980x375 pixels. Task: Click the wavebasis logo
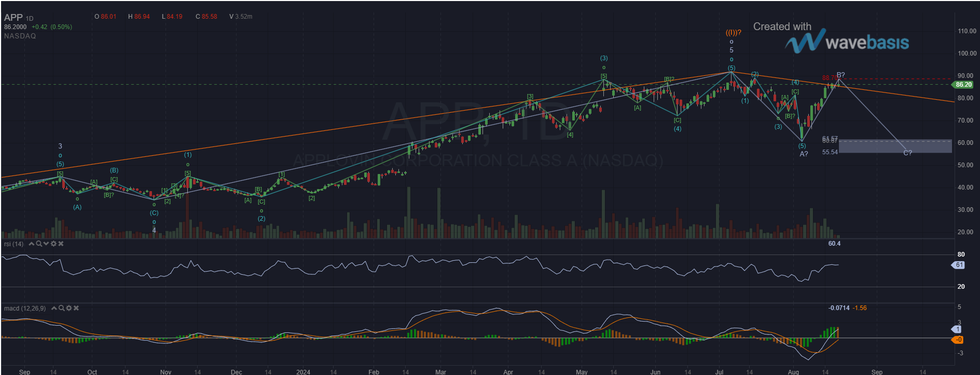847,41
